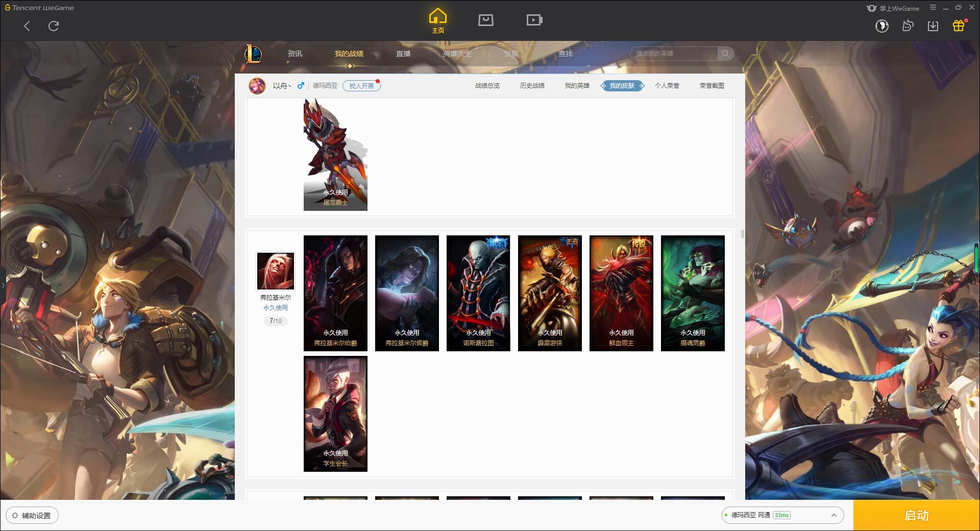Click the 德玛西亚 server label
This screenshot has height=531, width=980.
coord(325,86)
